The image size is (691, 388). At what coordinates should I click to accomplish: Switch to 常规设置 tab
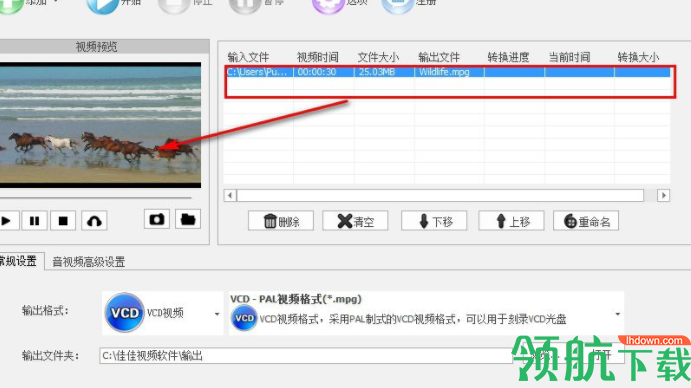[19, 261]
